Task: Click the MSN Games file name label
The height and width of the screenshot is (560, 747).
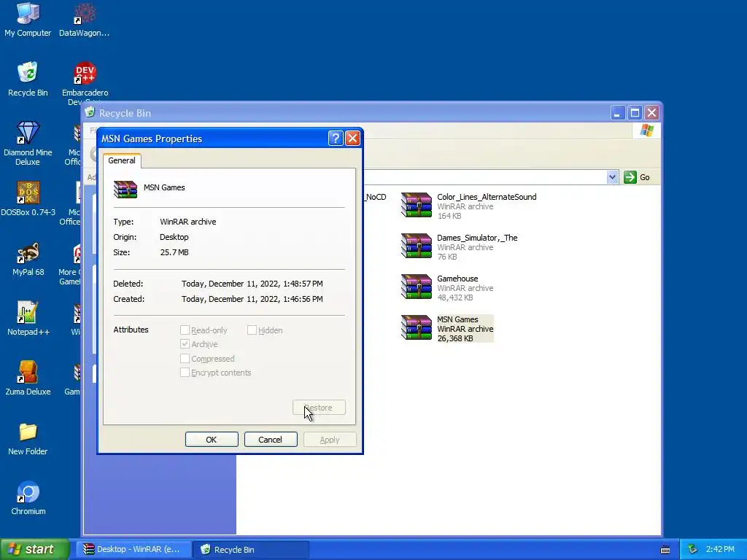Action: click(457, 319)
